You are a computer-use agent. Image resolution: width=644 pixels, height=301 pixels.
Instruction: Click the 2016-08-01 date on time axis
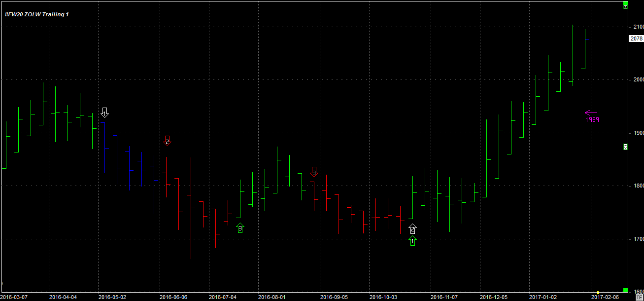click(x=272, y=297)
